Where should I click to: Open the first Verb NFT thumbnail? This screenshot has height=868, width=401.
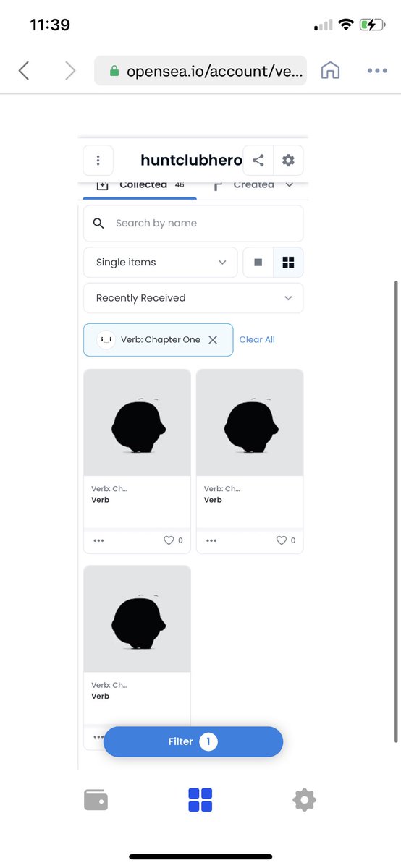pos(137,422)
